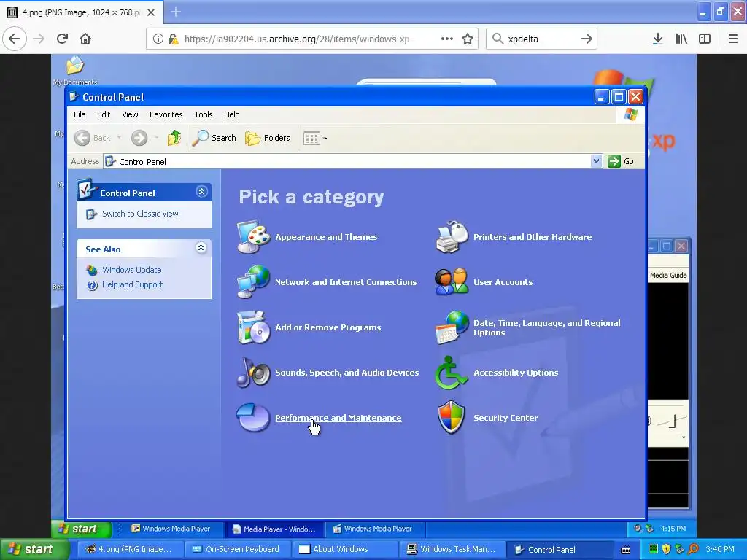This screenshot has width=747, height=560.
Task: Collapse the See Also sidebar section
Action: tap(201, 248)
